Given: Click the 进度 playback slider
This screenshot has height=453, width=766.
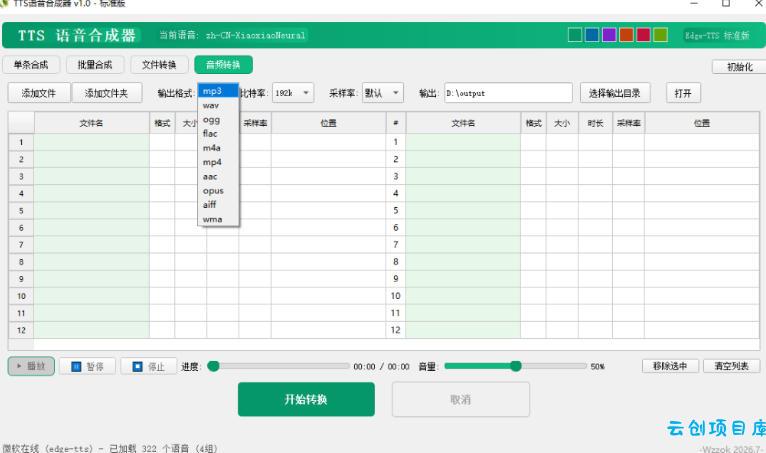Looking at the screenshot, I should [278, 366].
